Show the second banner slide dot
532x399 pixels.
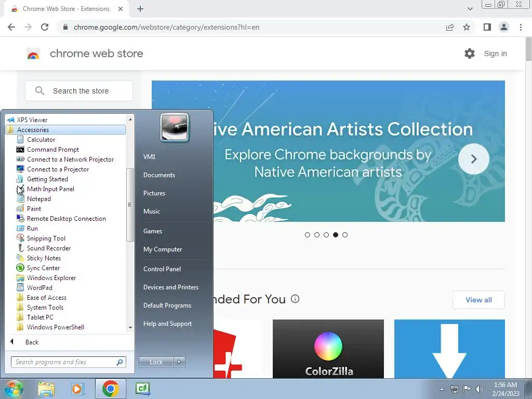(317, 235)
